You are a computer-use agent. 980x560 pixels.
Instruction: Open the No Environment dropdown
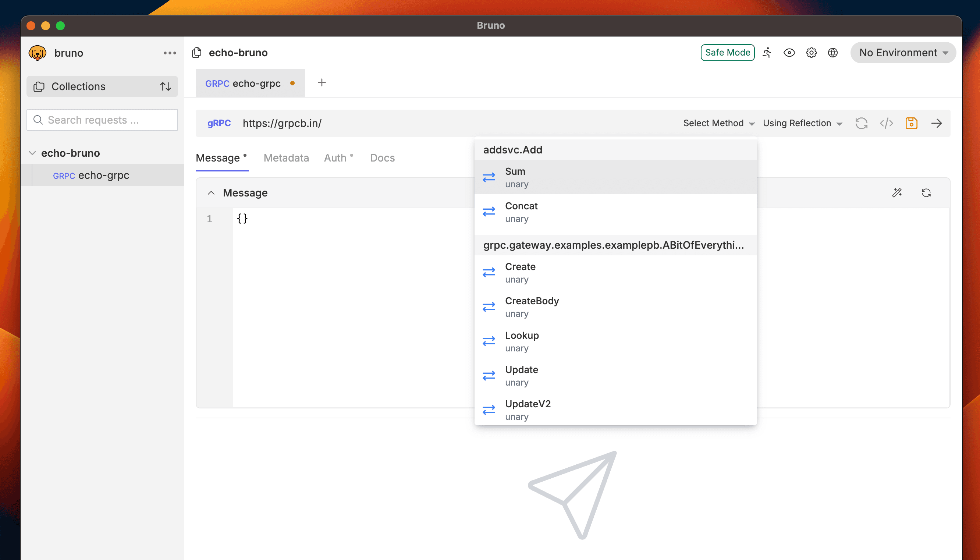pyautogui.click(x=903, y=52)
